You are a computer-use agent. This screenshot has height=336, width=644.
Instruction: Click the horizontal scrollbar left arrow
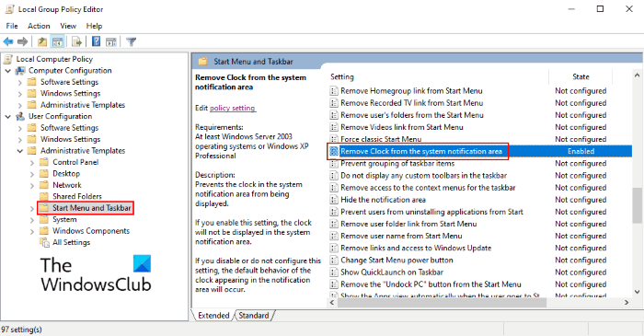(332, 302)
